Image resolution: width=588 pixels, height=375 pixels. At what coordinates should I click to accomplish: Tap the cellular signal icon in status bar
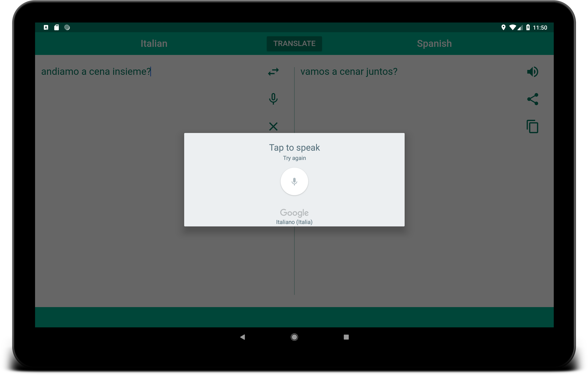coord(520,27)
